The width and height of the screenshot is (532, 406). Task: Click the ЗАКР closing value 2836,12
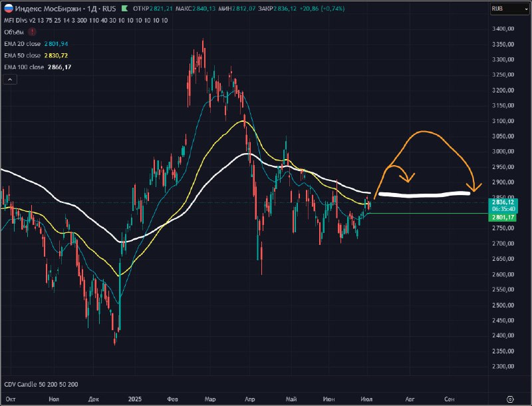pos(285,9)
